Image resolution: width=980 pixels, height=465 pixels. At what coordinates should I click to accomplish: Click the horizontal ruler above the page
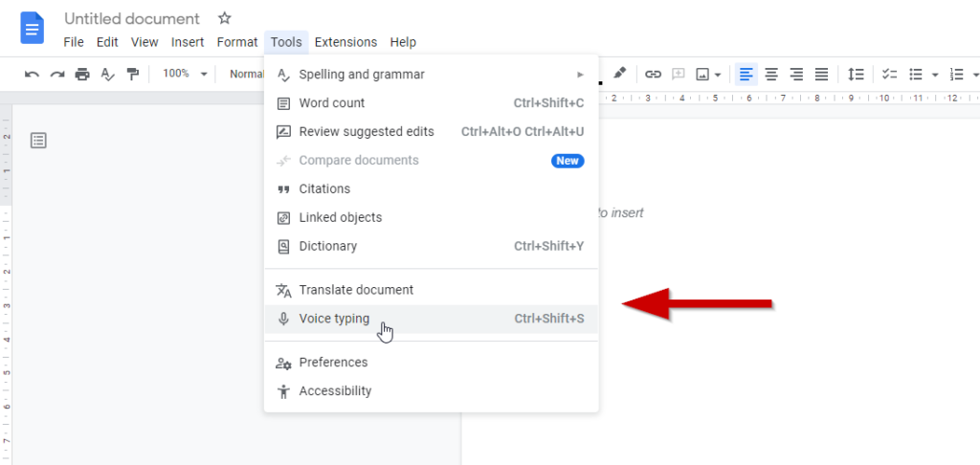coord(790,99)
